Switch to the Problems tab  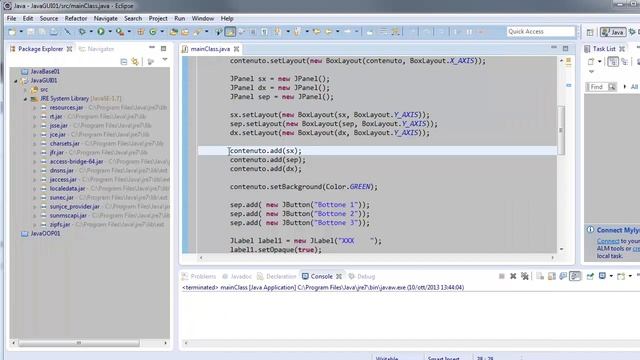pos(199,276)
